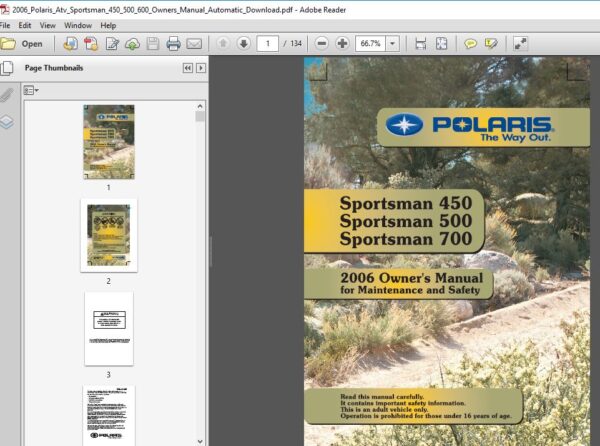The image size is (600, 446).
Task: Open the View menu
Action: (47, 26)
